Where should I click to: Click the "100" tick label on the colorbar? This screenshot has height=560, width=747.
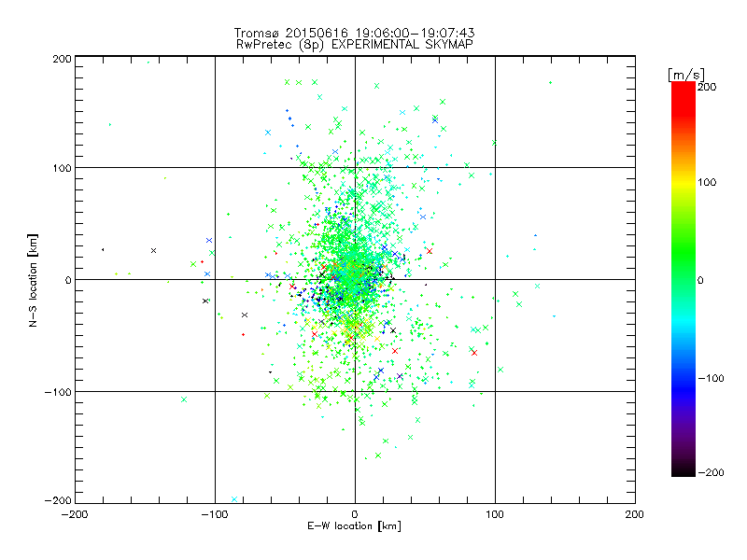click(x=707, y=182)
